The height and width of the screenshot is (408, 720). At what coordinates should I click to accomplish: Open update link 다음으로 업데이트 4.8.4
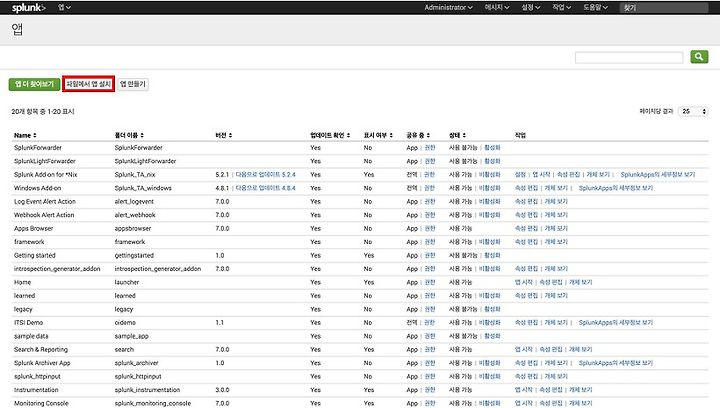click(265, 188)
